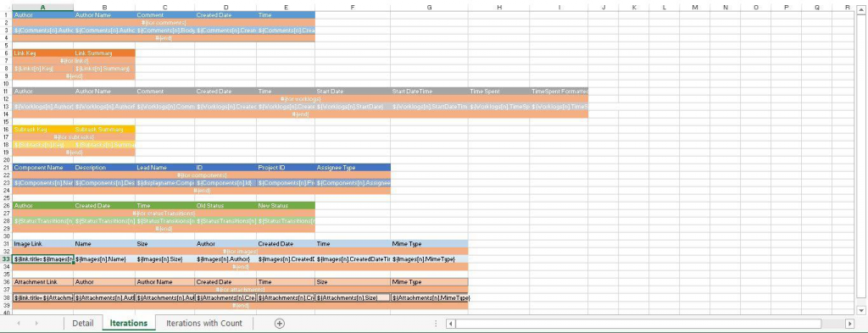Select column Q header
868x333 pixels.
coord(817,7)
